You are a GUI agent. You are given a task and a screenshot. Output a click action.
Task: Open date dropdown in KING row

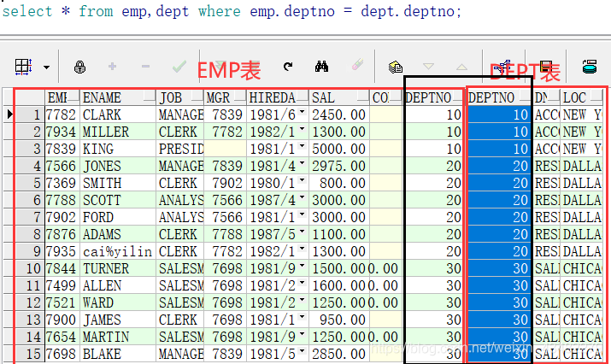[302, 146]
